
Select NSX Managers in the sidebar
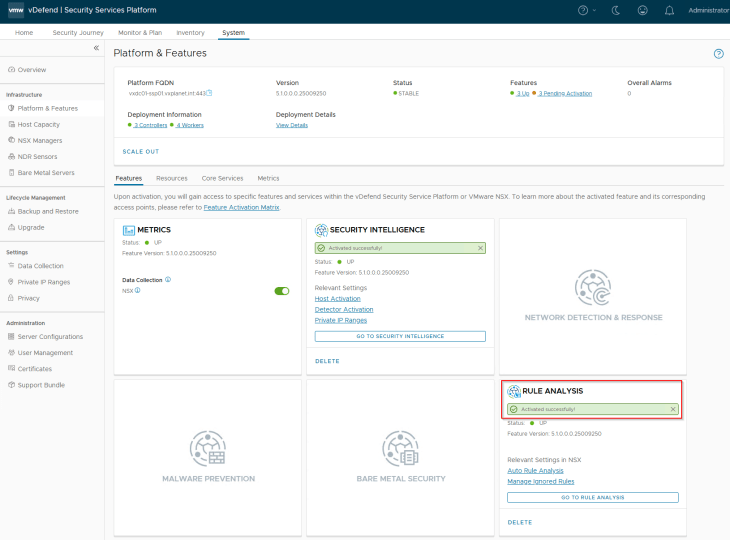point(40,140)
